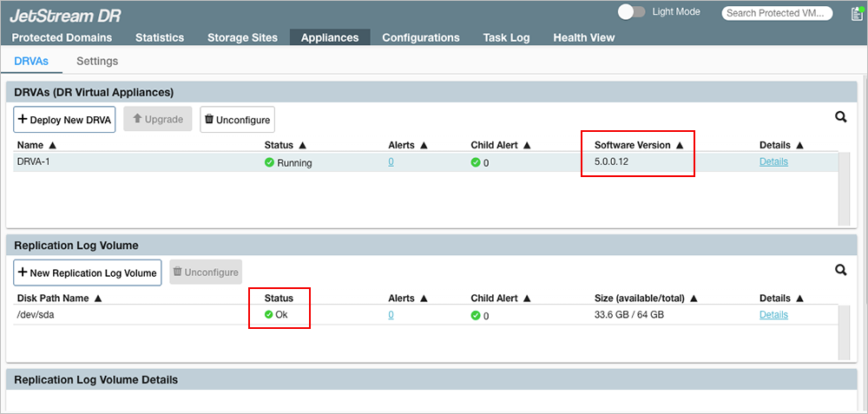Viewport: 868px width, 414px height.
Task: Click New Replication Log Volume button
Action: pos(87,273)
